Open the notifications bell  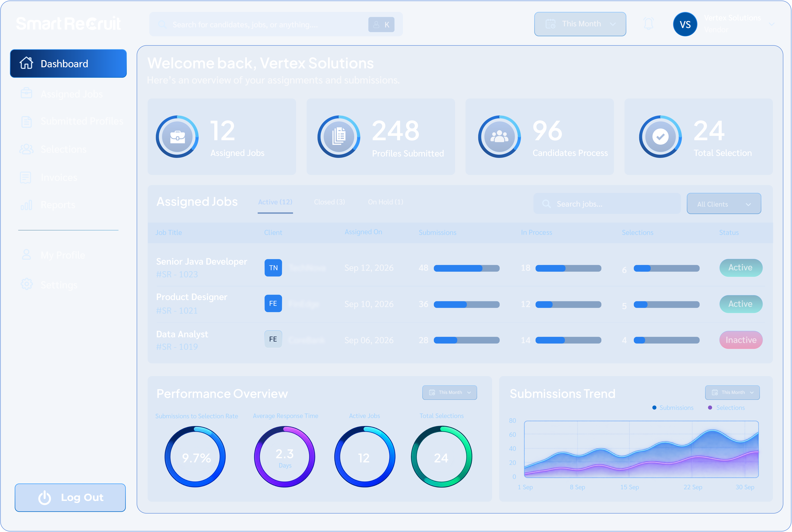pos(649,24)
